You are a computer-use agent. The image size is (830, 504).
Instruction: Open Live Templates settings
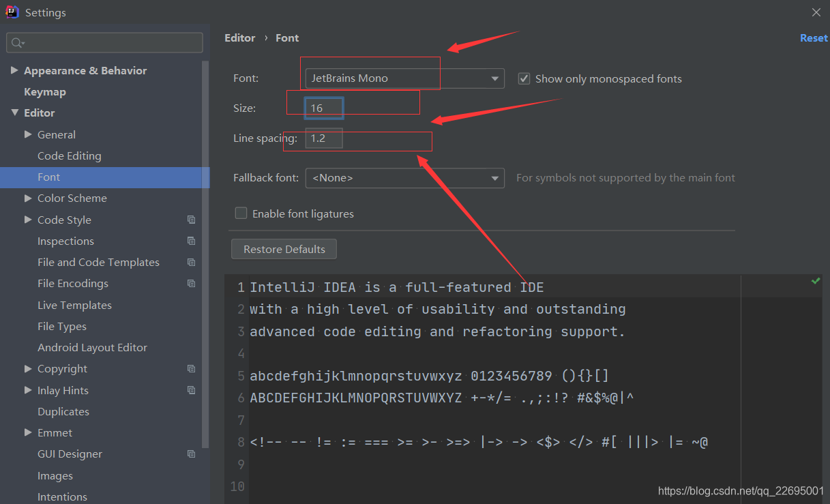[x=74, y=305]
